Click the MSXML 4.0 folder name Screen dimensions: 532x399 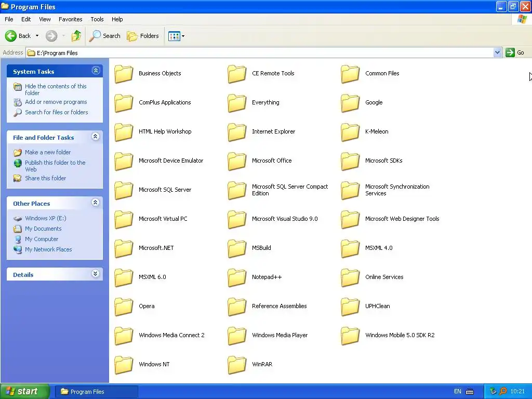click(379, 248)
